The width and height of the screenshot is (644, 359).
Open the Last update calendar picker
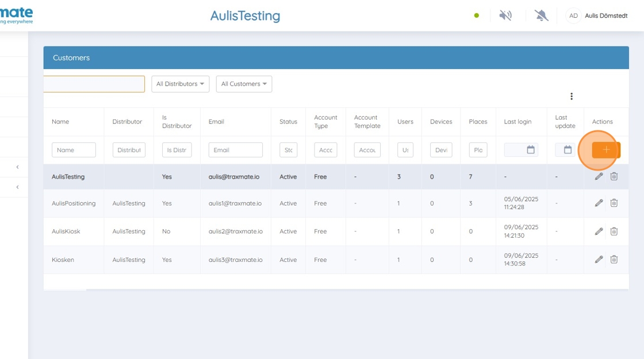tap(568, 150)
